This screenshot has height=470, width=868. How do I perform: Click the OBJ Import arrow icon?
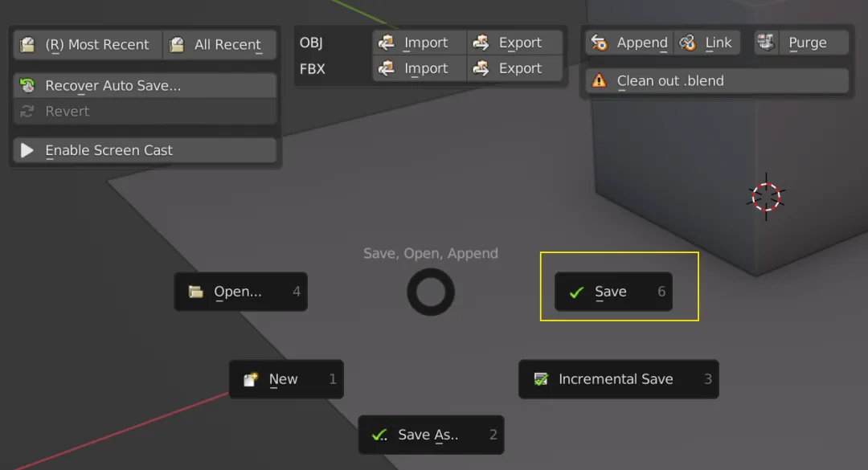[x=386, y=43]
